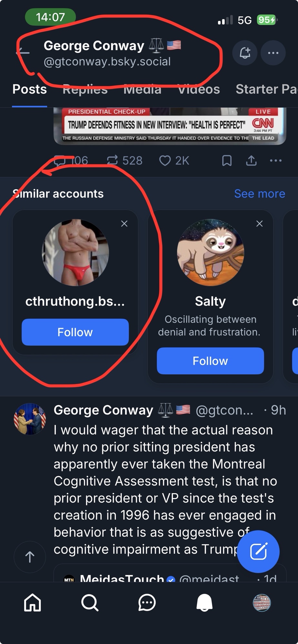
Task: Tap the notification bell-plus subscribe icon
Action: [x=245, y=53]
